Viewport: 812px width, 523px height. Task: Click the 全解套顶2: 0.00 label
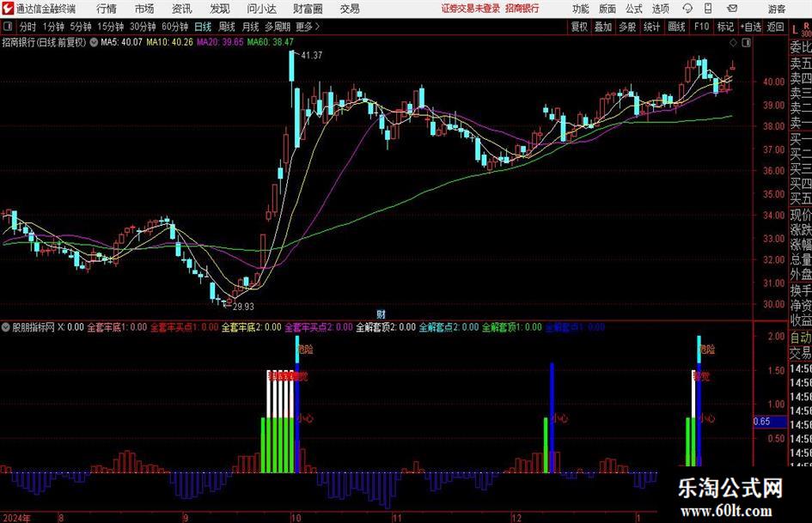tap(385, 327)
